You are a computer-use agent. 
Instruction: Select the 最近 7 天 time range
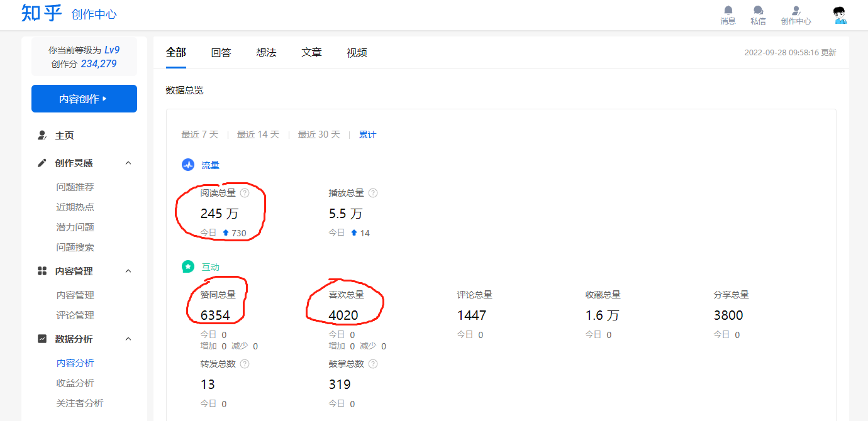200,134
